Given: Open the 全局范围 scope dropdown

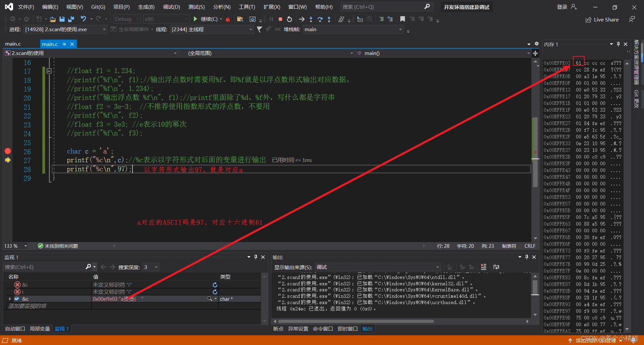Looking at the screenshot, I should pos(267,53).
